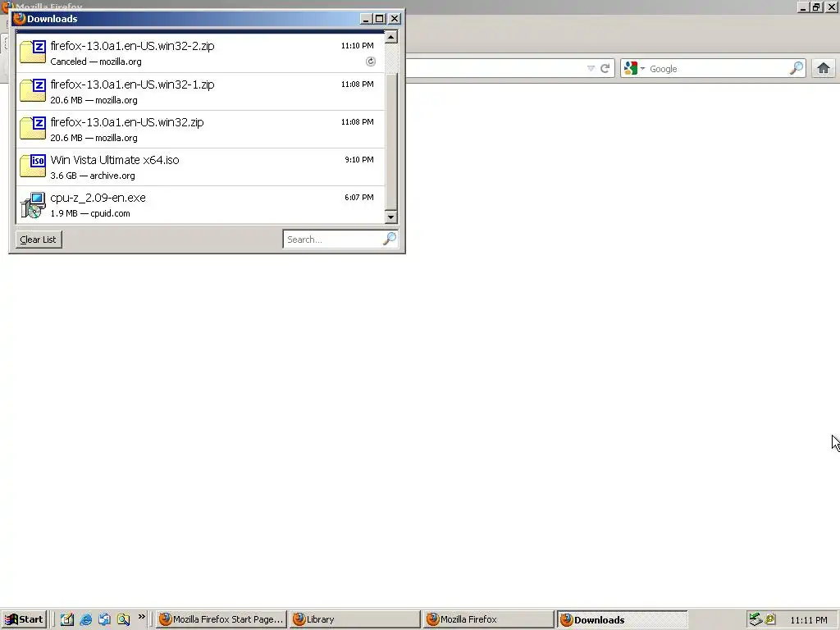Click the 'Canceled — mozilla.org' status text
840x630 pixels.
click(x=96, y=62)
